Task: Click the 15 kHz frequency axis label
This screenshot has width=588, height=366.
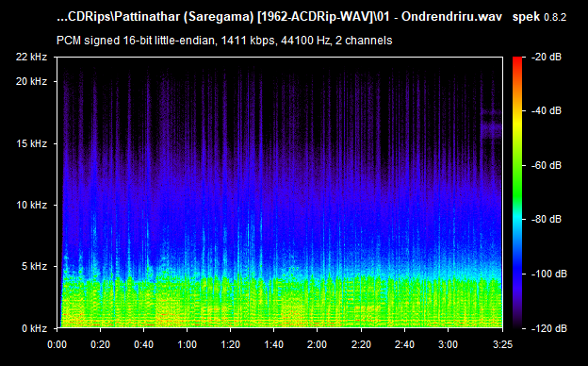Action: click(x=31, y=143)
